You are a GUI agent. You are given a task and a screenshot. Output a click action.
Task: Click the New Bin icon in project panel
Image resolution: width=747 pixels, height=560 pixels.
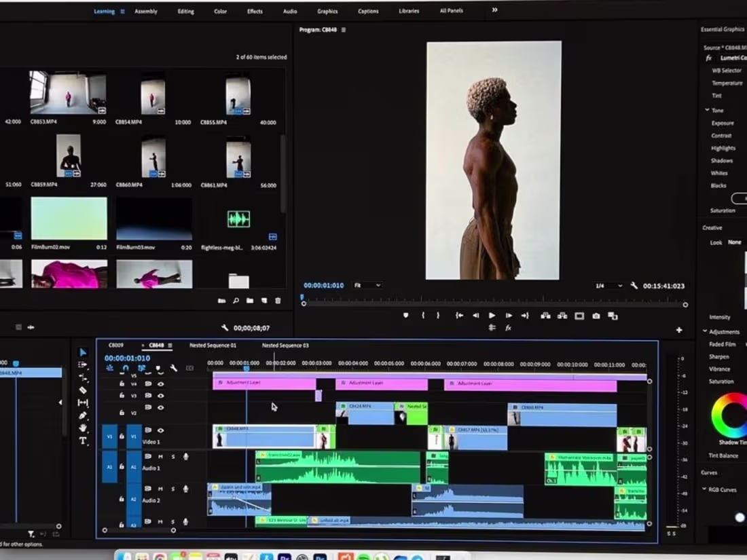[250, 301]
